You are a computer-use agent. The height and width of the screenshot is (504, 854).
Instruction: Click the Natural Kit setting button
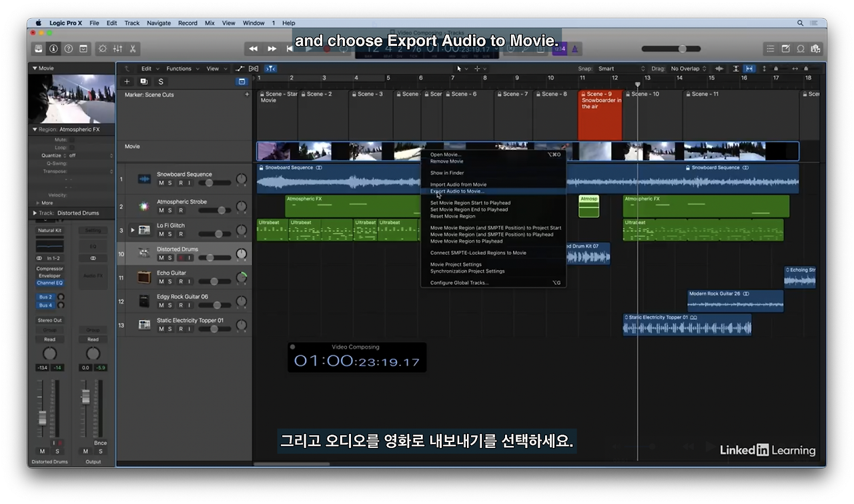pyautogui.click(x=49, y=231)
